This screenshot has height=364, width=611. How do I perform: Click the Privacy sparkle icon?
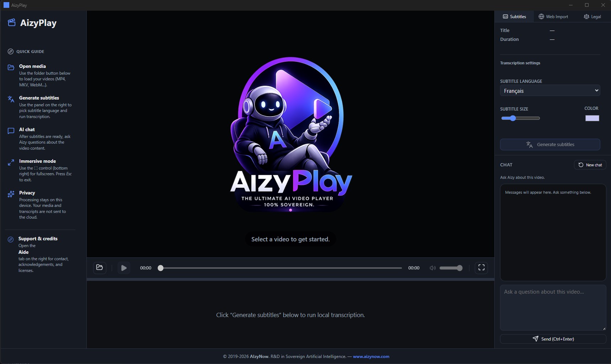point(11,194)
